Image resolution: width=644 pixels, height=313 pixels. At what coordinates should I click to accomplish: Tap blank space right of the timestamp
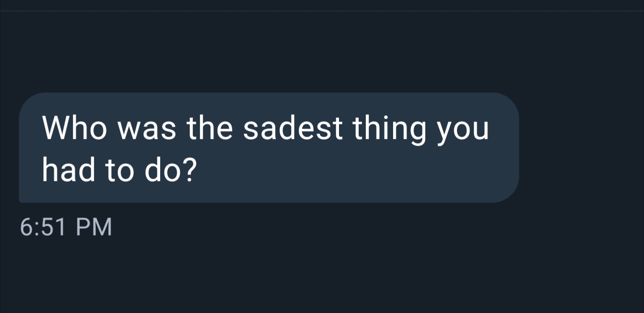[313, 227]
